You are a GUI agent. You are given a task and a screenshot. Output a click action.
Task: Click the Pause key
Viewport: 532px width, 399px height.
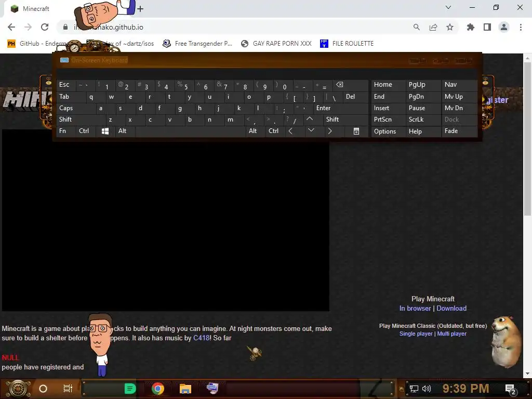tap(423, 108)
